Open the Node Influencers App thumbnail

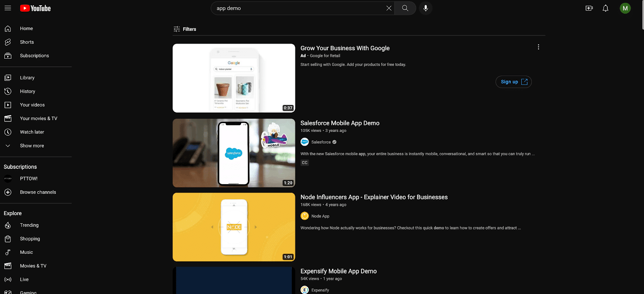234,227
